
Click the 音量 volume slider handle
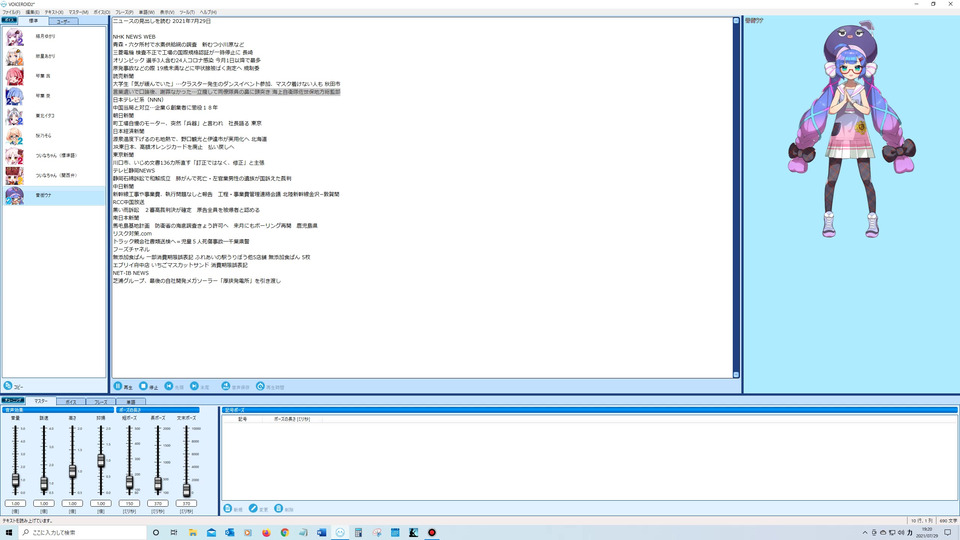click(x=15, y=481)
